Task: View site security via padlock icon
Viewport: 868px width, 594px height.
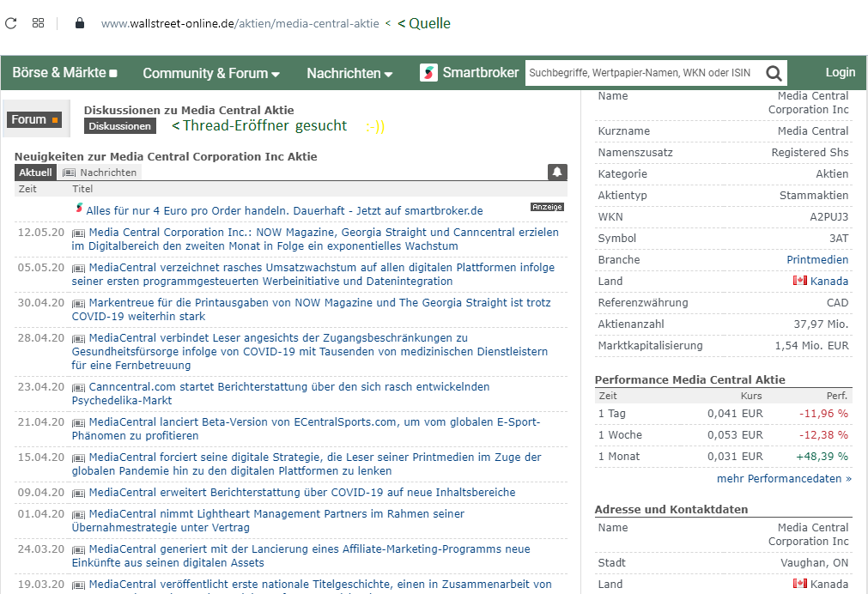Action: click(80, 23)
